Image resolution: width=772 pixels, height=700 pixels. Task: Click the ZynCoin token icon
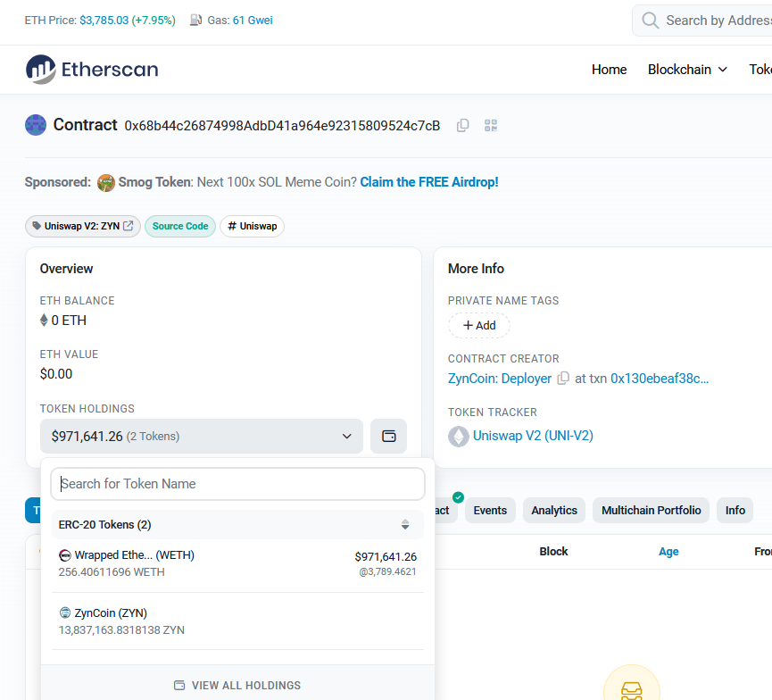pos(65,612)
